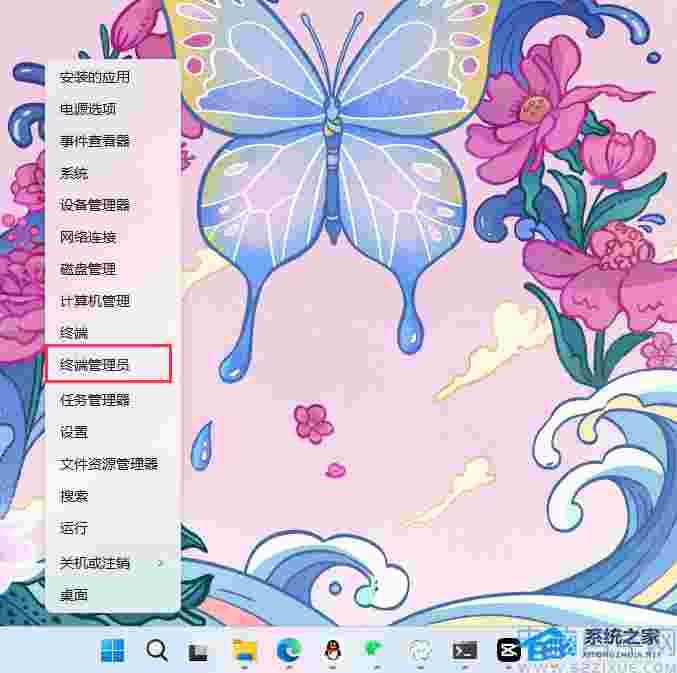Open 事件查看器 from the menu
This screenshot has width=677, height=673.
click(x=94, y=141)
